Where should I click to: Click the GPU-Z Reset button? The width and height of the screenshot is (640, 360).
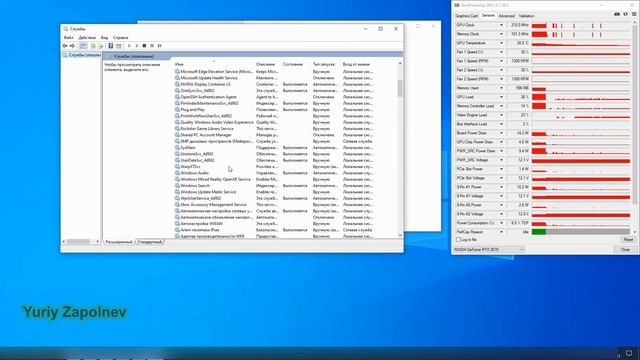(x=628, y=240)
